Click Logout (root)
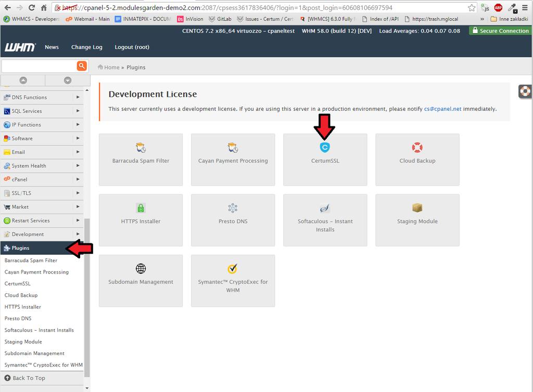This screenshot has height=392, width=533. pyautogui.click(x=132, y=47)
